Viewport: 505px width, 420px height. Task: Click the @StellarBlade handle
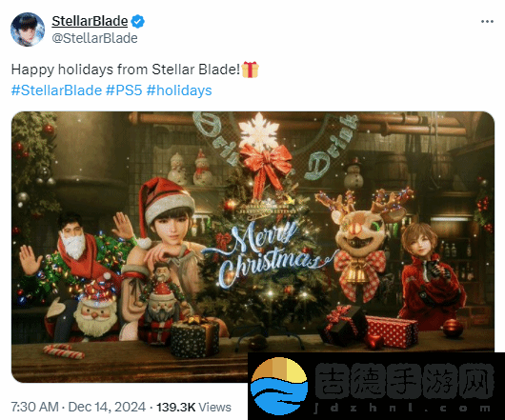click(94, 38)
